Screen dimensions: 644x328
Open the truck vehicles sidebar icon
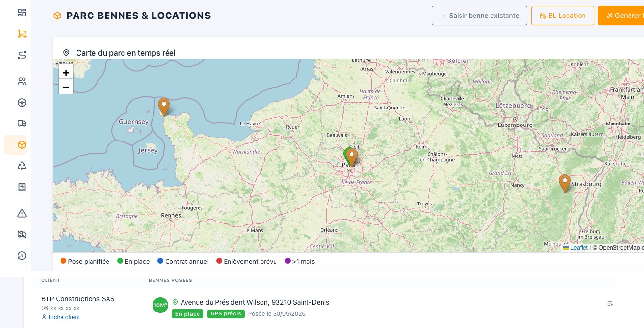pyautogui.click(x=22, y=124)
